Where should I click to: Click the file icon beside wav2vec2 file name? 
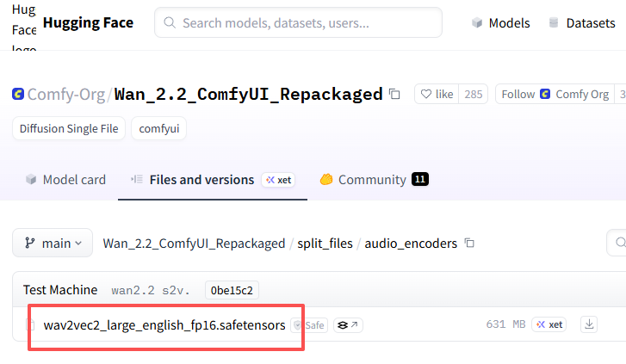tap(30, 325)
